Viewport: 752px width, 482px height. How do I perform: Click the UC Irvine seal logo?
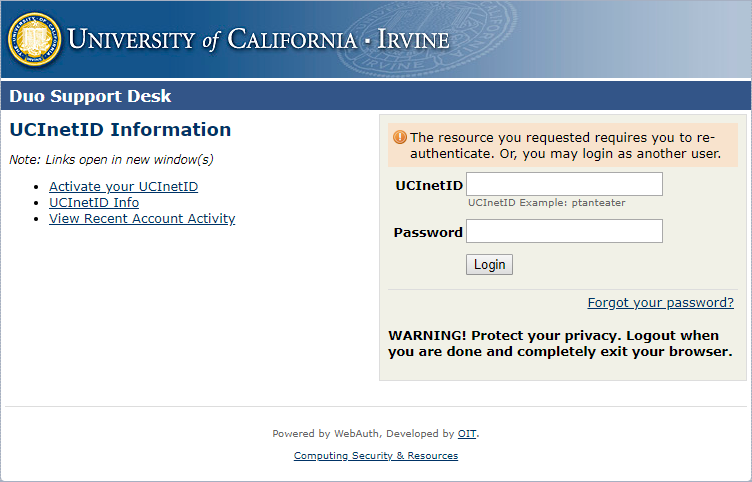(34, 39)
